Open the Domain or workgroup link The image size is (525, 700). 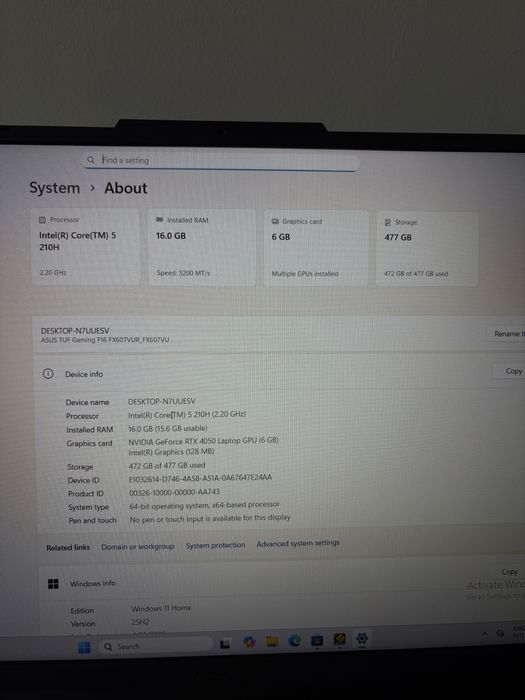coord(138,546)
